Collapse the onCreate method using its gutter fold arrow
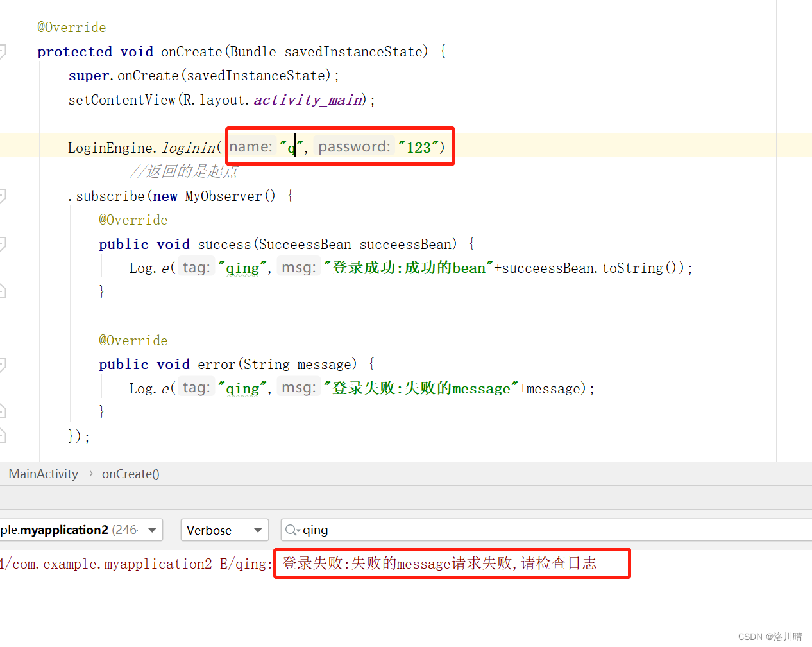The height and width of the screenshot is (647, 812). (4, 51)
